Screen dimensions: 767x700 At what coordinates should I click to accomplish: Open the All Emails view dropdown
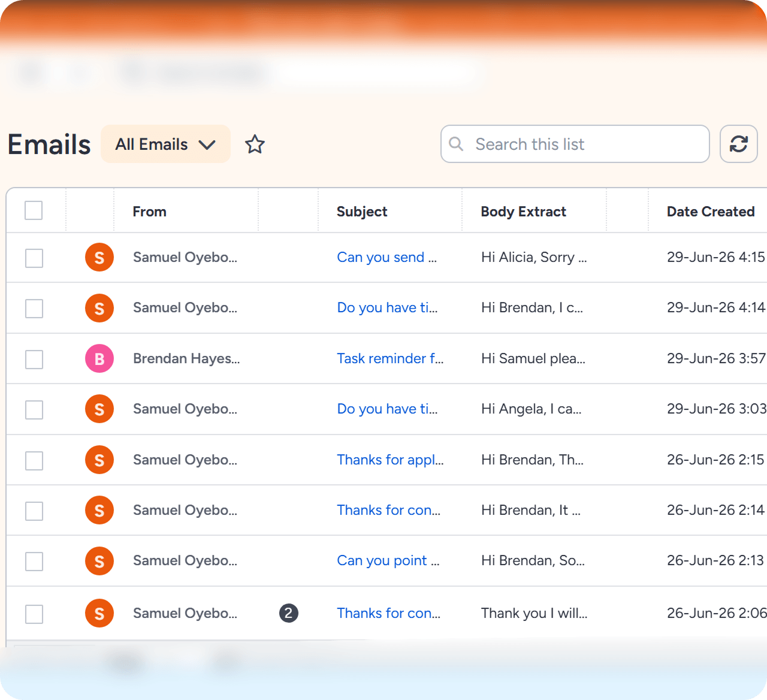coord(165,144)
